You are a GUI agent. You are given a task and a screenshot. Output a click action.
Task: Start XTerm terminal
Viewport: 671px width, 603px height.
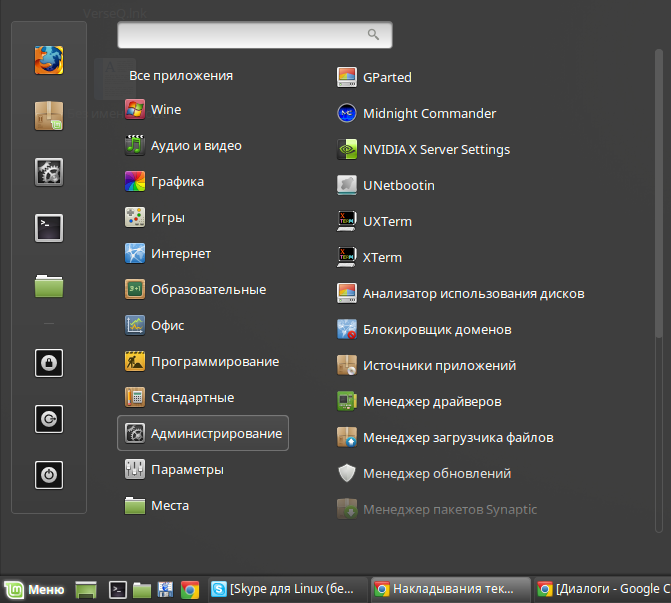point(369,257)
